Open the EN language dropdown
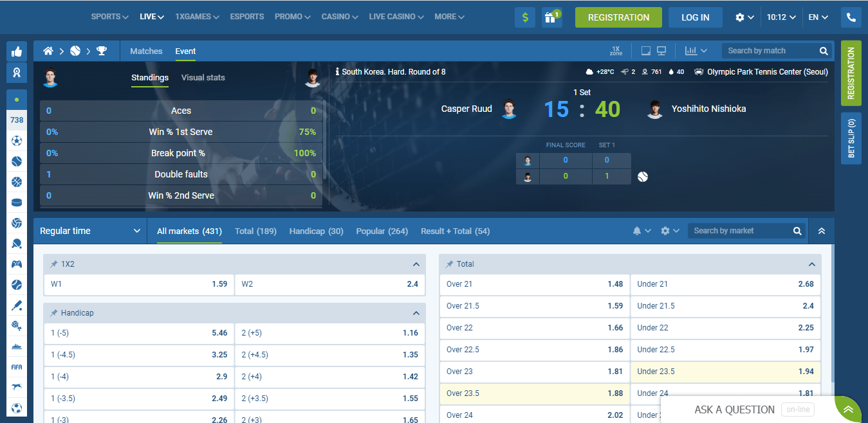Viewport: 868px width, 423px height. (818, 17)
